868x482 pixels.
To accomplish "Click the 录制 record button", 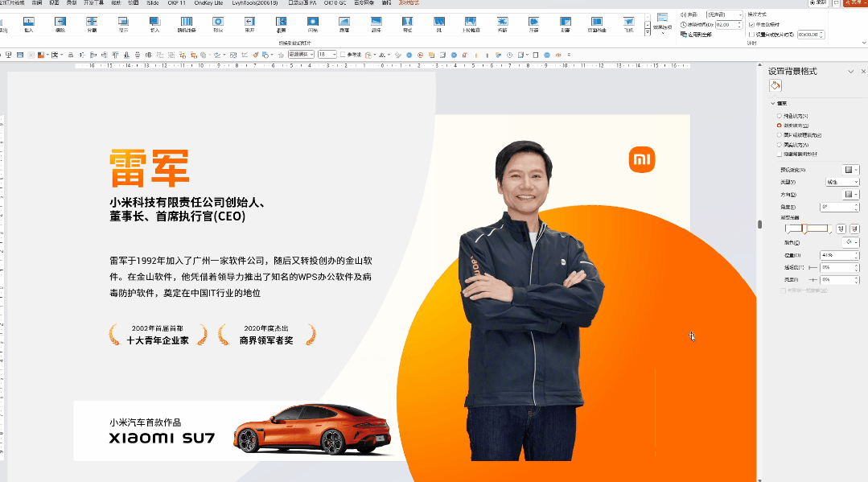I will pyautogui.click(x=817, y=2).
